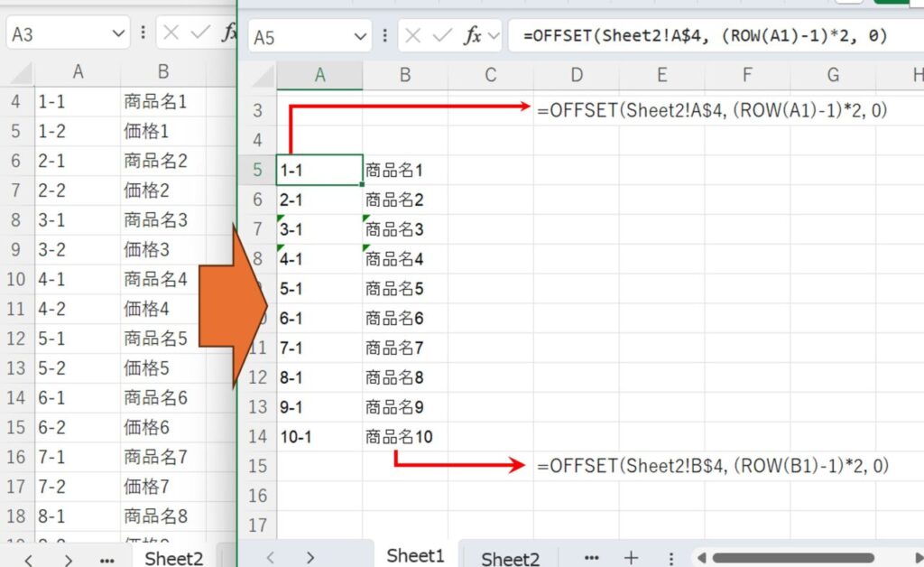Screen dimensions: 924x567
Task: Open the Name Box dropdown showing A5
Action: (x=360, y=37)
